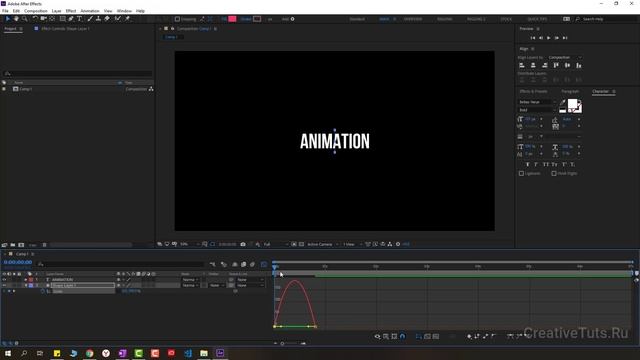Image resolution: width=640 pixels, height=360 pixels.
Task: Toggle Faux Italic in Character panel
Action: [536, 164]
